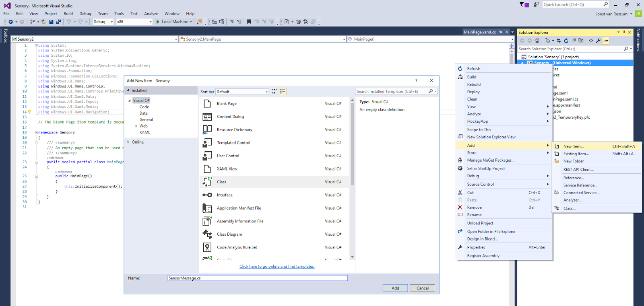This screenshot has width=644, height=306.
Task: Toggle Preview Selected Items in Solution Explorer
Action: point(606,41)
